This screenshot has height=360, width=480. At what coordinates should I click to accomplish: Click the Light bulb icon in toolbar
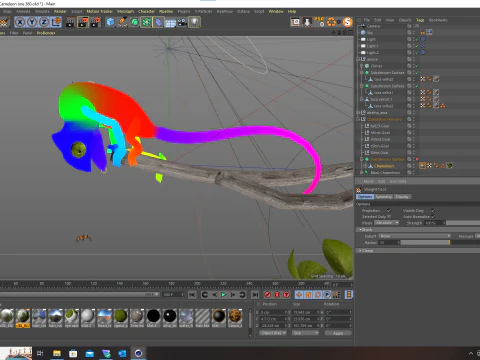[x=194, y=22]
